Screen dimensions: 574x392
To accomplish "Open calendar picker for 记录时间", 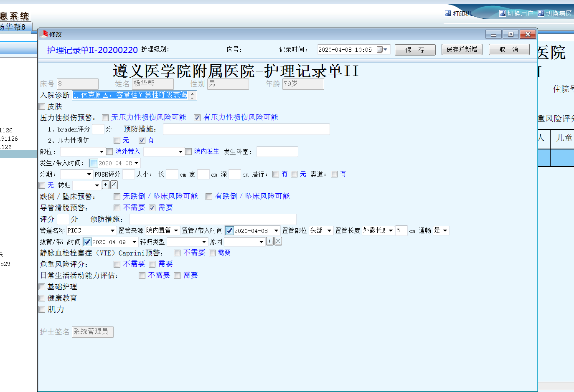I will [382, 50].
